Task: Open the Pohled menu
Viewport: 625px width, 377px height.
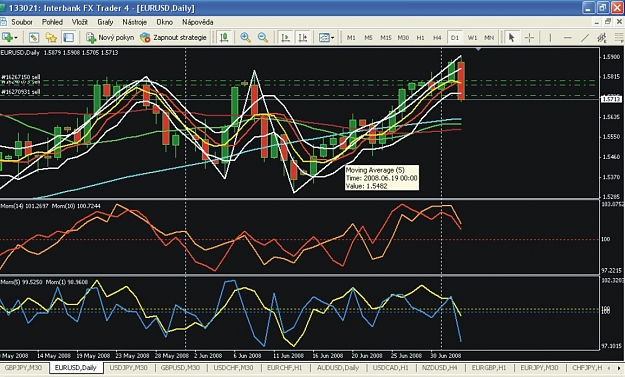Action: [52, 22]
